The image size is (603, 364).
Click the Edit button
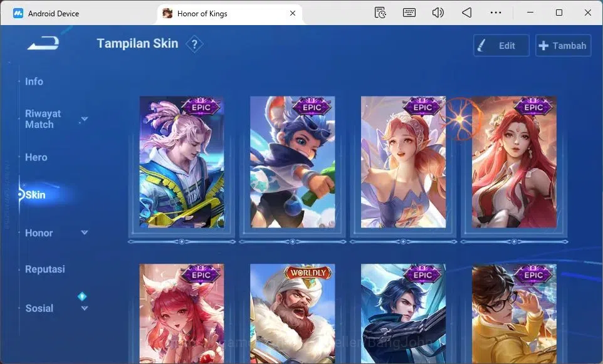(501, 45)
